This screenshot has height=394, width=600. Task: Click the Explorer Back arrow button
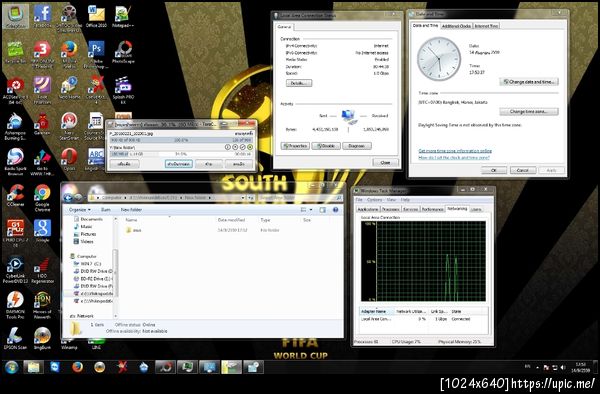tap(68, 198)
